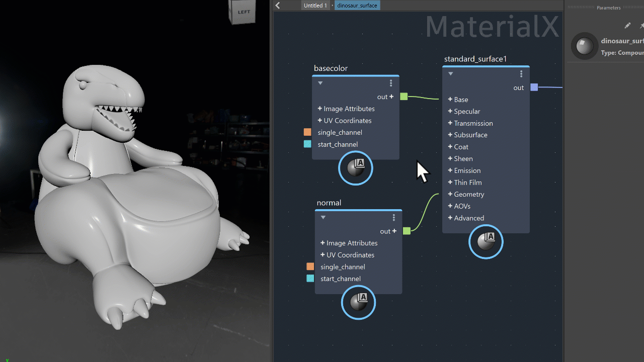The height and width of the screenshot is (362, 644).
Task: Expand the out plus on basecolor node
Action: (x=391, y=97)
